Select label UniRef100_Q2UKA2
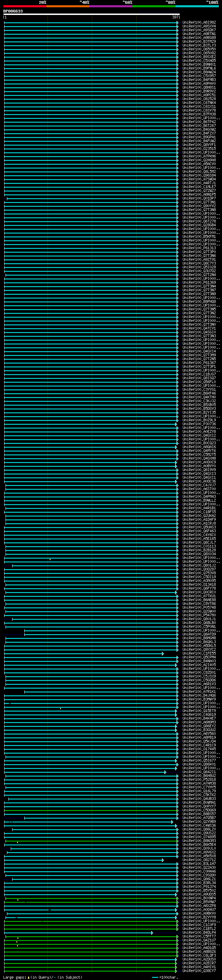Screen dimensions: 222x980 coord(199,516)
